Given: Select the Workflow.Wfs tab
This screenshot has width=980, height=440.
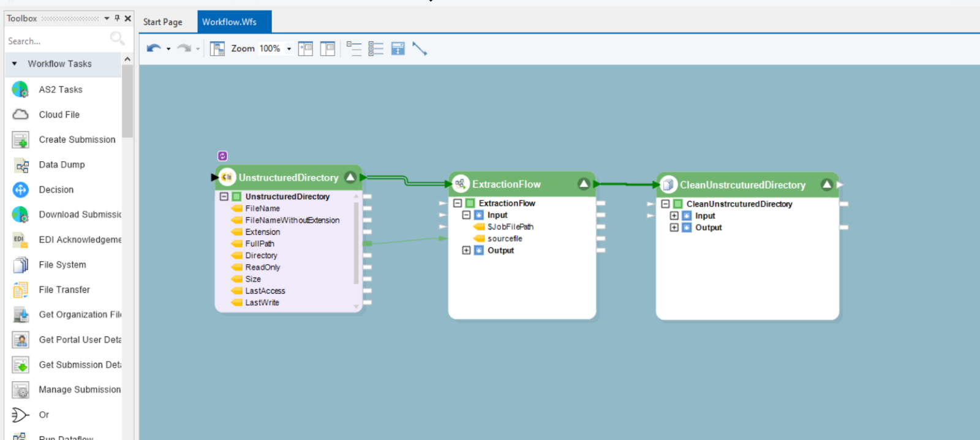Looking at the screenshot, I should click(230, 22).
